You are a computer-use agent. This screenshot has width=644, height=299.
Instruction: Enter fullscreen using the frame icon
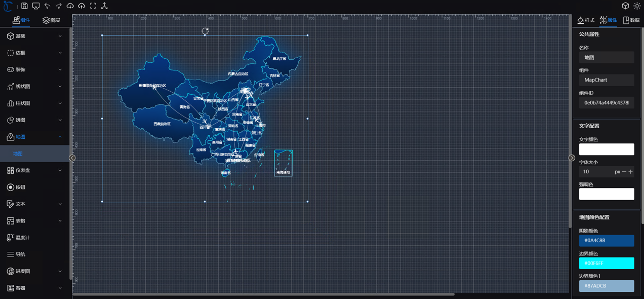click(93, 6)
